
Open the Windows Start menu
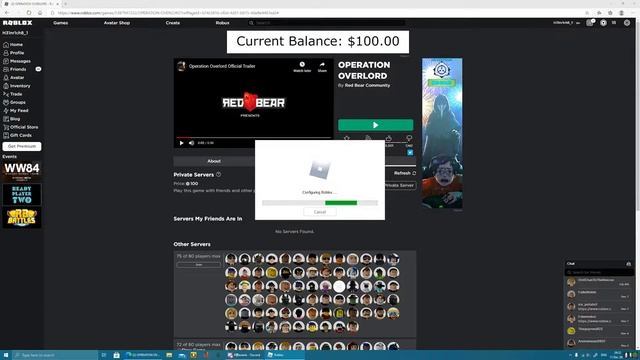pyautogui.click(x=6, y=355)
